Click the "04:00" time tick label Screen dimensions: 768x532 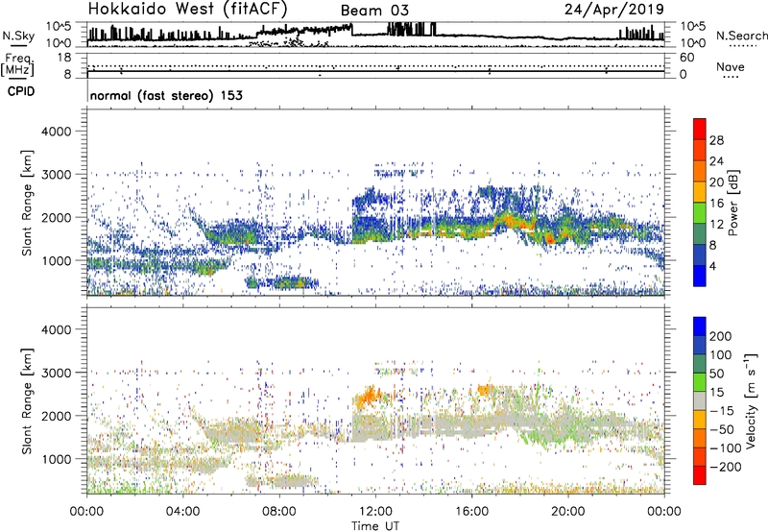click(x=182, y=512)
